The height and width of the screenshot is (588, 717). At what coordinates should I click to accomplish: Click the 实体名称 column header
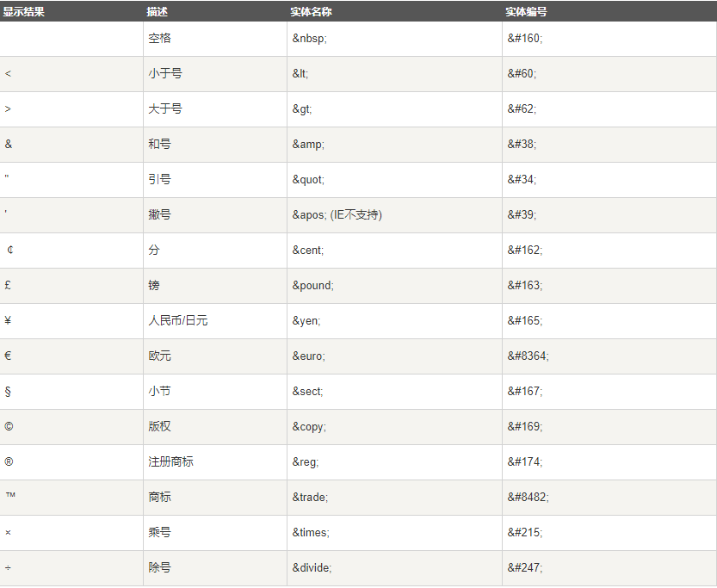pyautogui.click(x=311, y=12)
